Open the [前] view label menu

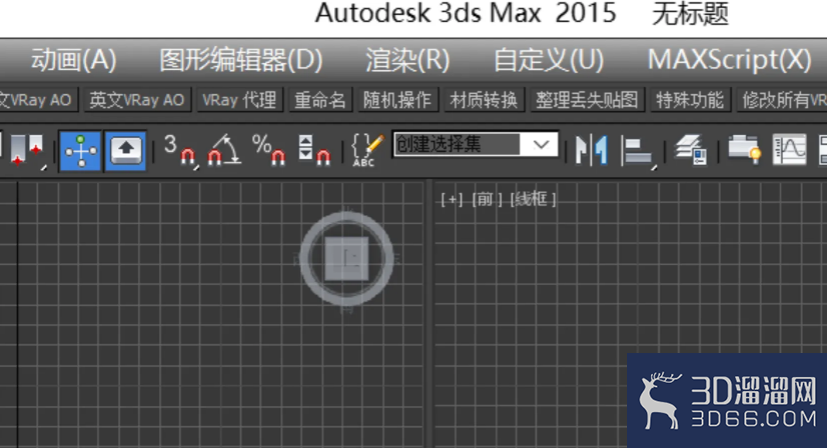(x=487, y=199)
